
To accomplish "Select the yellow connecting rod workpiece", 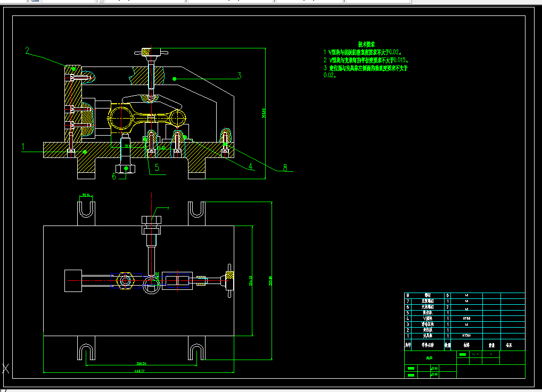I will pos(147,118).
